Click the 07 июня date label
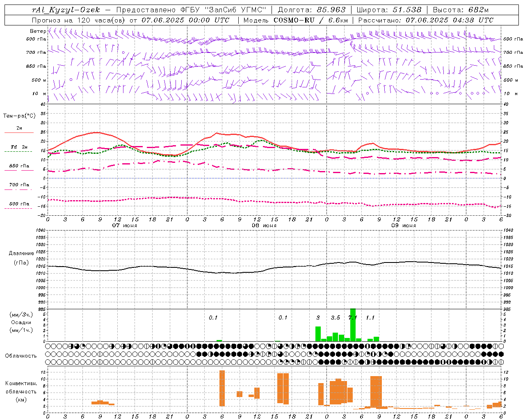Viewport: 525px width, 420px height. tap(124, 226)
